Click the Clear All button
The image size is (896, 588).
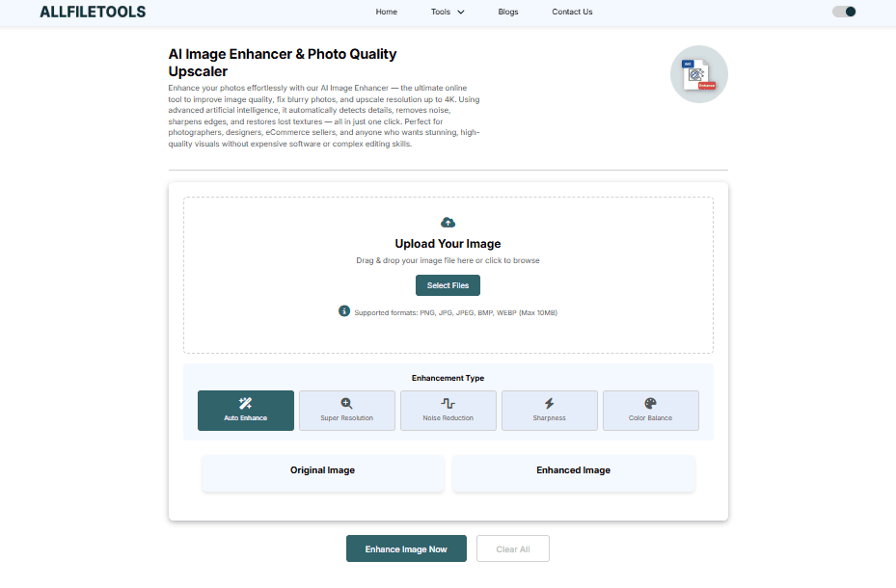click(512, 548)
